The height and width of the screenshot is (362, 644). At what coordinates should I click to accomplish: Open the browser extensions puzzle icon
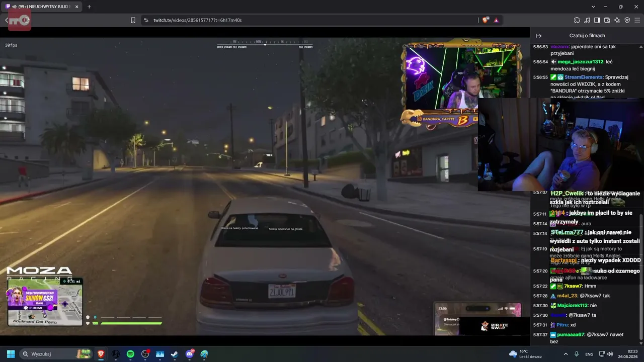pos(577,20)
